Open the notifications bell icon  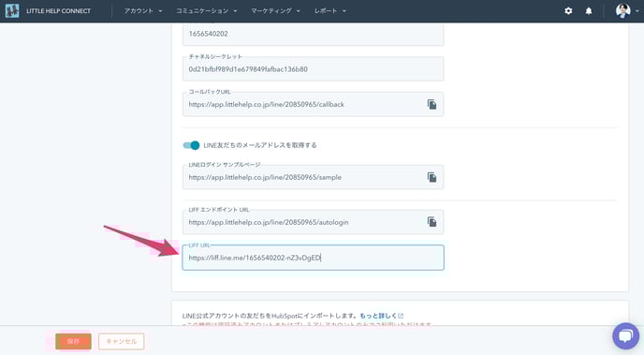589,11
